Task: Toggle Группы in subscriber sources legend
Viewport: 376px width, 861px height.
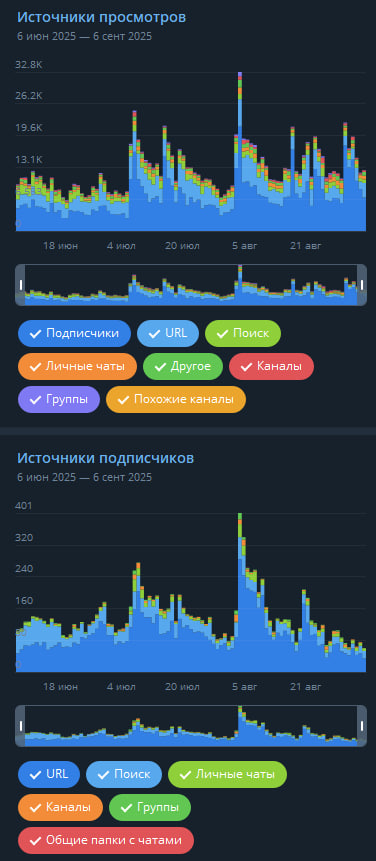Action: [150, 807]
